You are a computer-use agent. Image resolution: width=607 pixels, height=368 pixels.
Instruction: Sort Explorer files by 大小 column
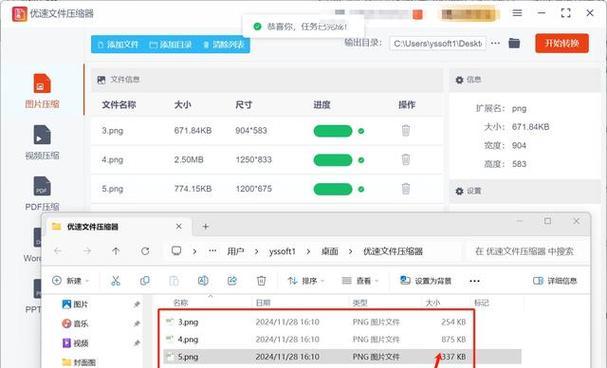[433, 303]
